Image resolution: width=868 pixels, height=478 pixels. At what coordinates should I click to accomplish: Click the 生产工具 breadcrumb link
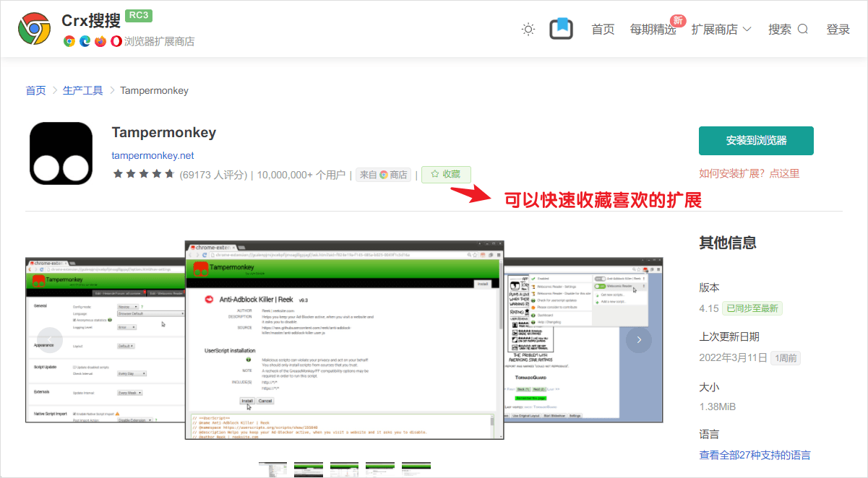83,90
